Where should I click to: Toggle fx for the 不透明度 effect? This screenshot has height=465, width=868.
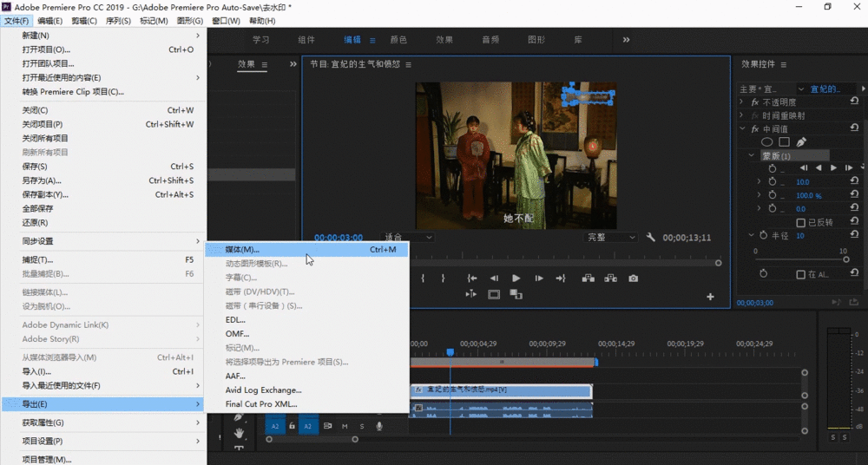pyautogui.click(x=755, y=102)
